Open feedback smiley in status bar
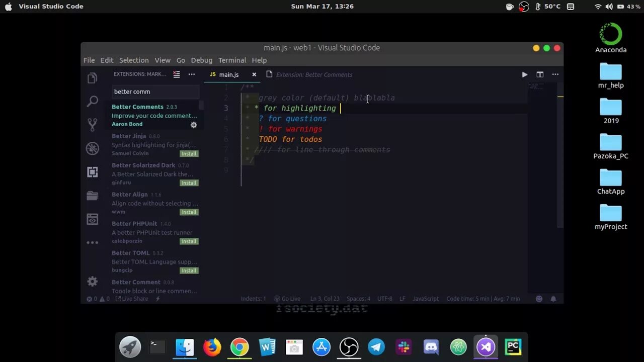The height and width of the screenshot is (362, 644). coord(539,299)
